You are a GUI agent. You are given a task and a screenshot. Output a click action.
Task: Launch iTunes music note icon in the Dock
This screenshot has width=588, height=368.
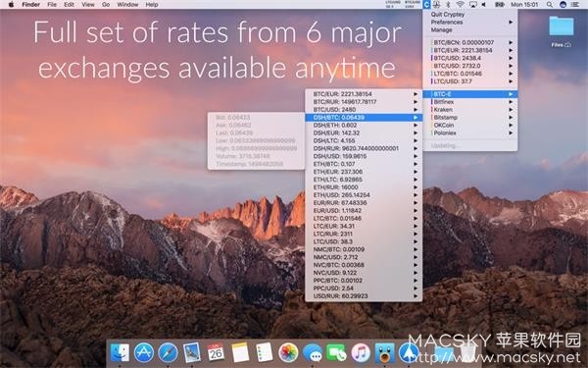(x=361, y=353)
